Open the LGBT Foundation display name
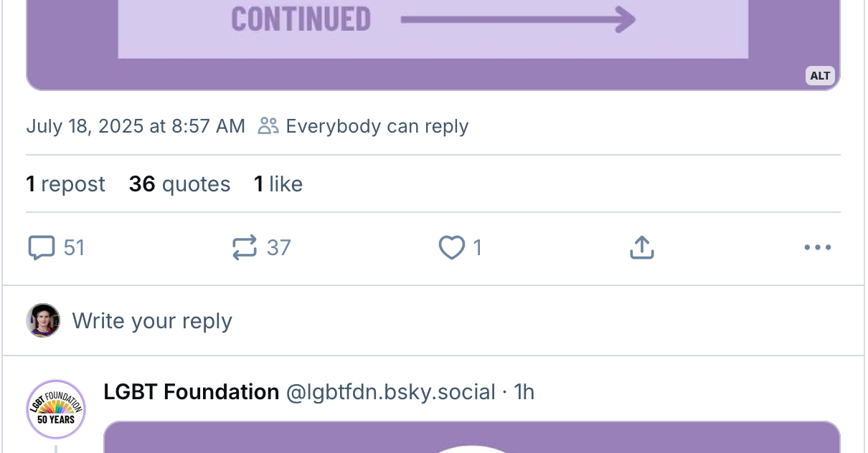This screenshot has height=453, width=868. pyautogui.click(x=192, y=392)
